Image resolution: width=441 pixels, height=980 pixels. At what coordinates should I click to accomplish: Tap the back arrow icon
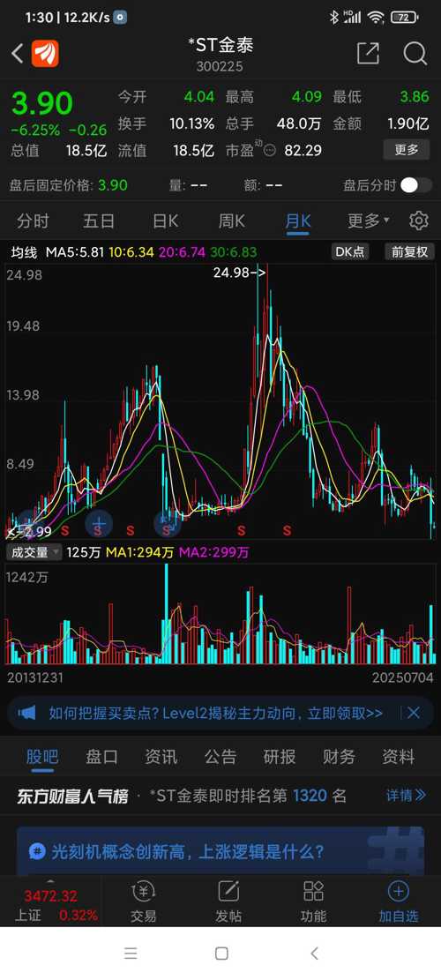[18, 55]
